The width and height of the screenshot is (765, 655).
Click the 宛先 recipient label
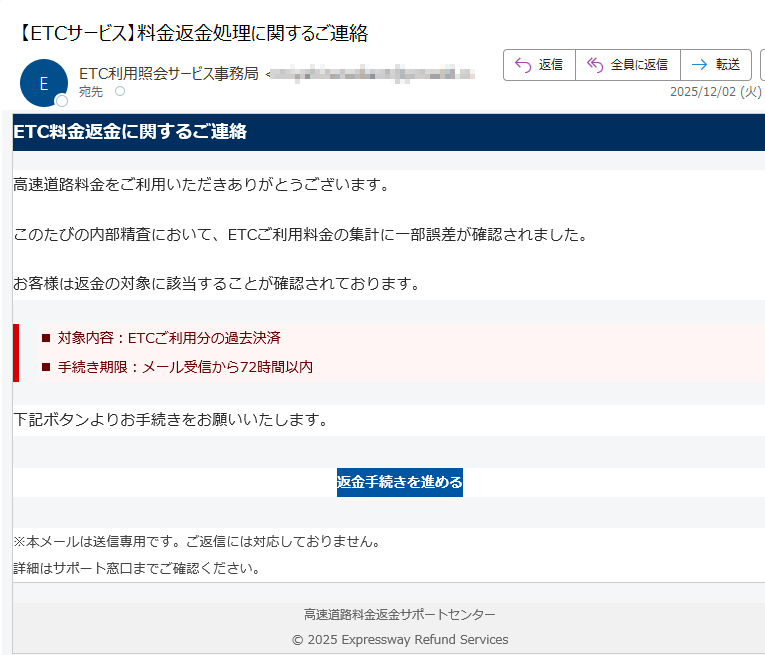point(91,91)
